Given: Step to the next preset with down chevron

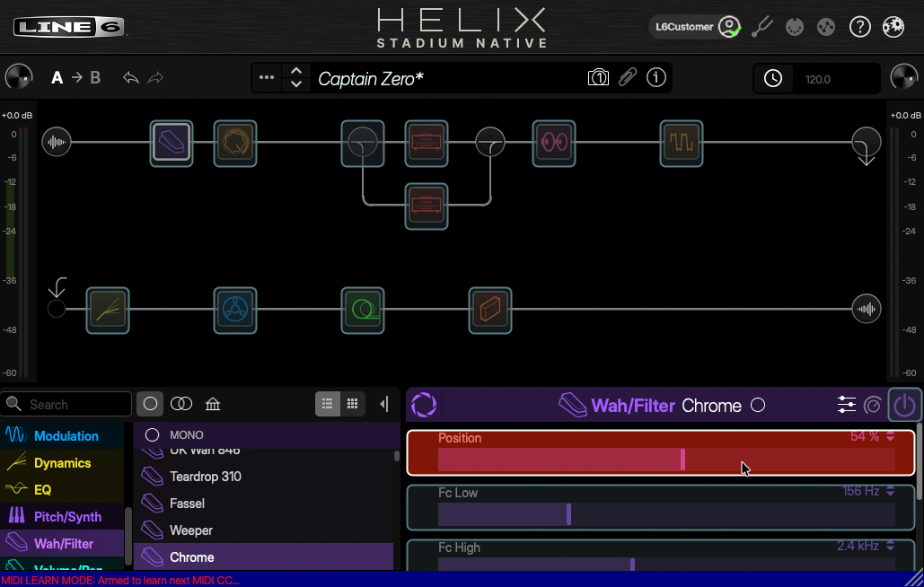Looking at the screenshot, I should [296, 84].
